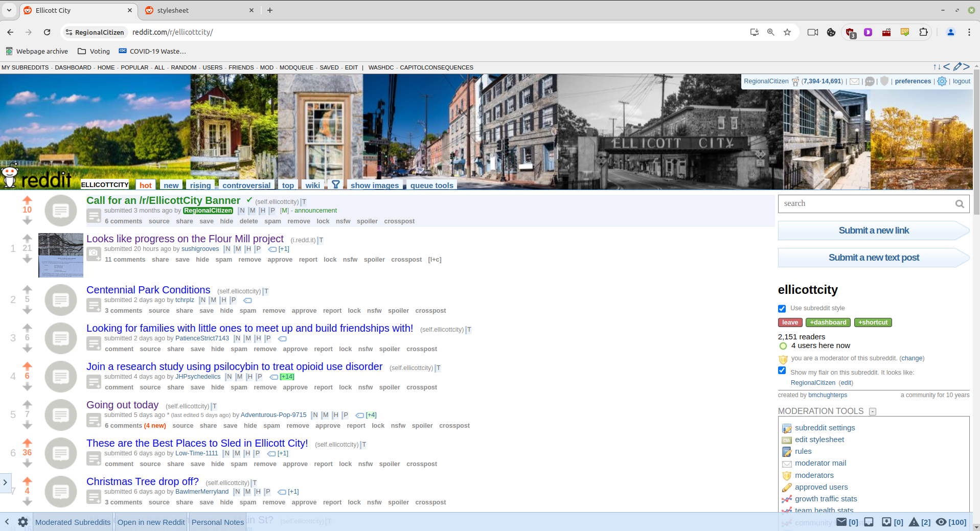Click the user tag icon next to sushigrooves
The height and width of the screenshot is (531, 980).
[x=272, y=249]
